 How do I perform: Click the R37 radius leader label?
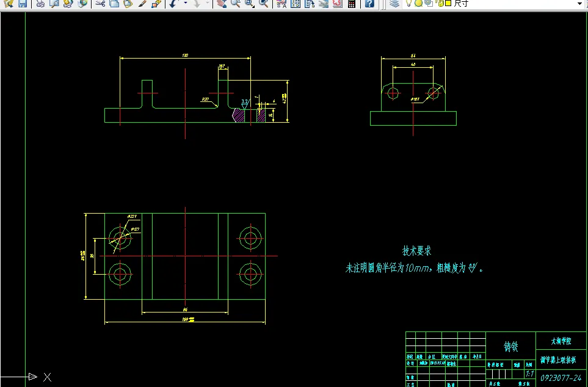206,99
